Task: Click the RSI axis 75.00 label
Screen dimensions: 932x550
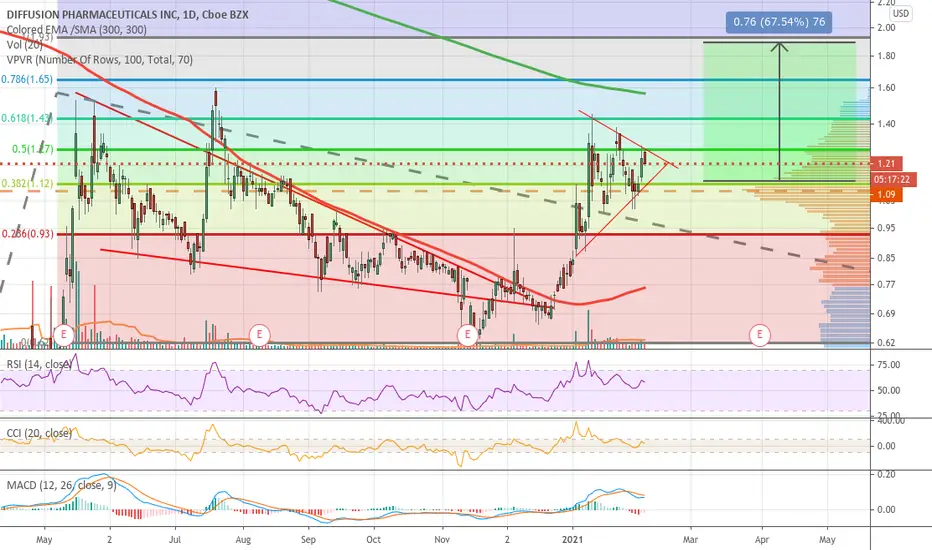Action: (889, 365)
